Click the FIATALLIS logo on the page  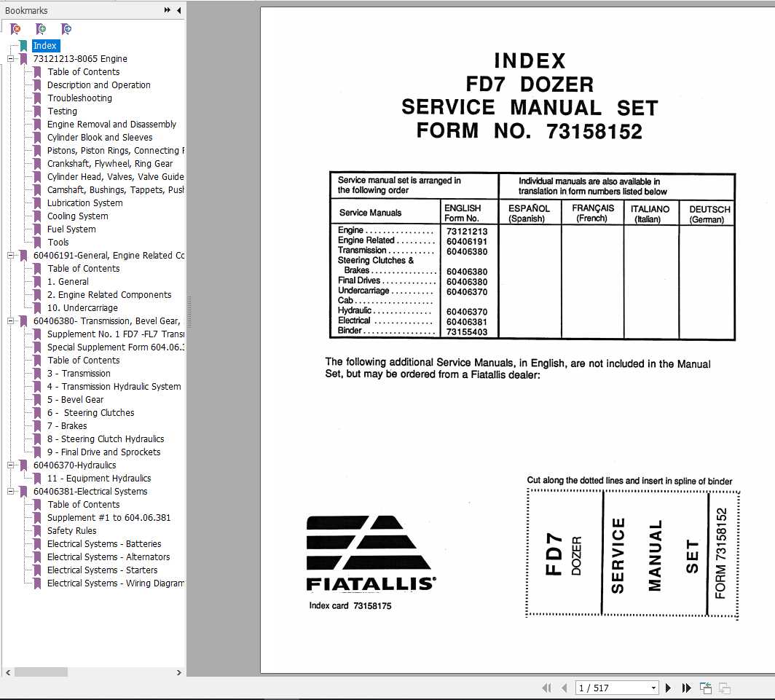(x=371, y=553)
